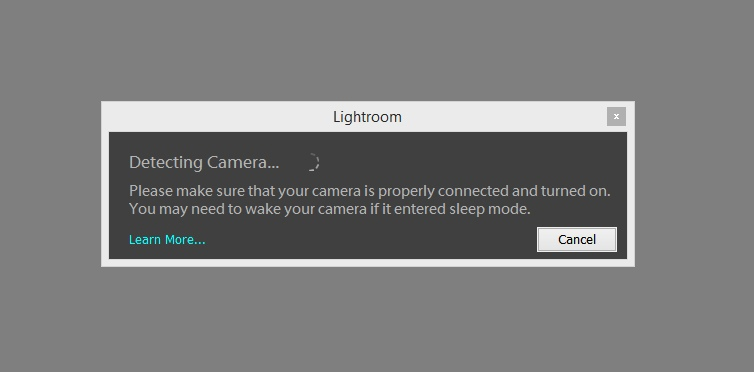Open the Learn More link
The image size is (754, 372).
pyautogui.click(x=167, y=239)
